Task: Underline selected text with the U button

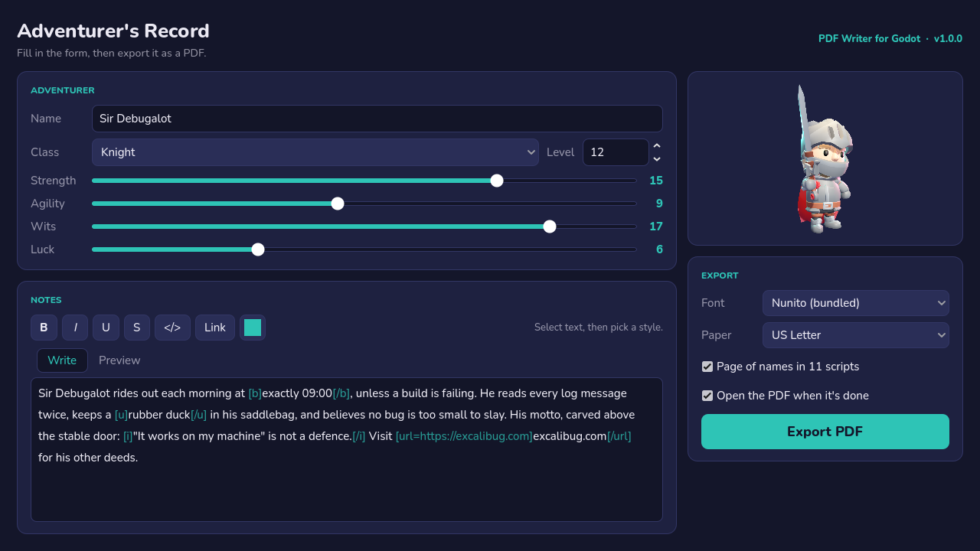Action: click(106, 328)
